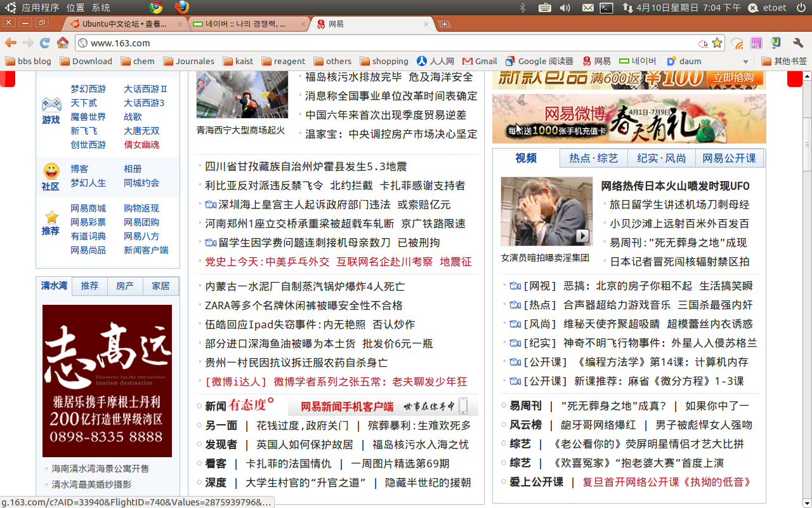Open the 系统 menu

[101, 8]
